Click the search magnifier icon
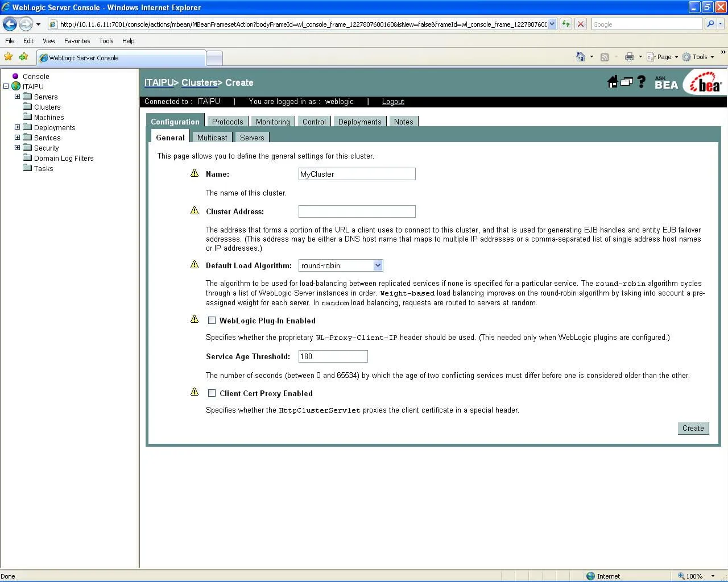This screenshot has width=728, height=582. pos(710,24)
